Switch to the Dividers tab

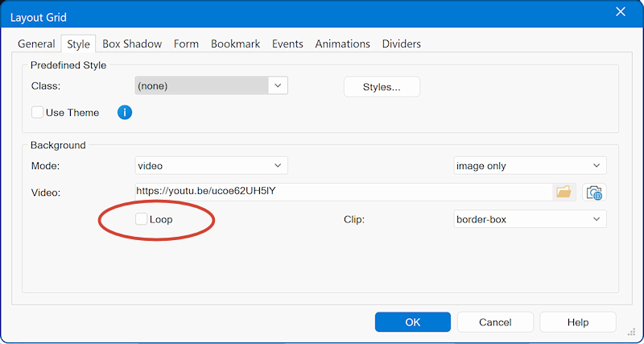coord(401,44)
